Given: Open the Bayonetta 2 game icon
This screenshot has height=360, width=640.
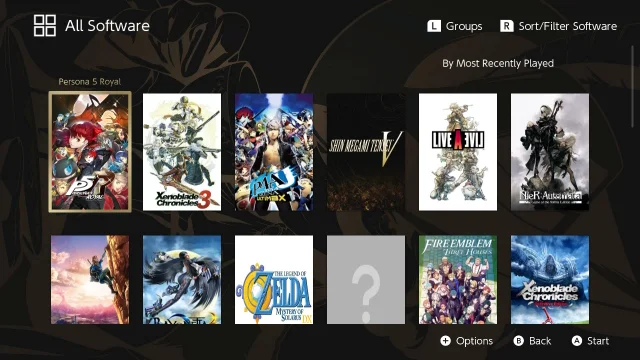Looking at the screenshot, I should (x=182, y=280).
